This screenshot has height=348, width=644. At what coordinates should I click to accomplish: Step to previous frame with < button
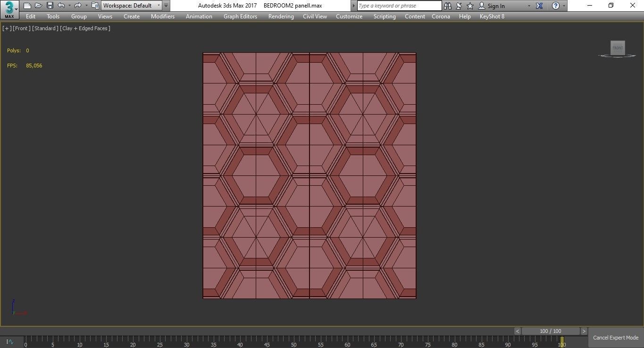[x=518, y=331]
